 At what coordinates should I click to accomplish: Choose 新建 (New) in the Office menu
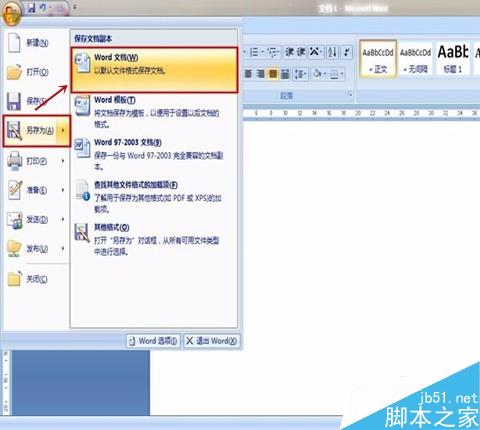pos(36,43)
